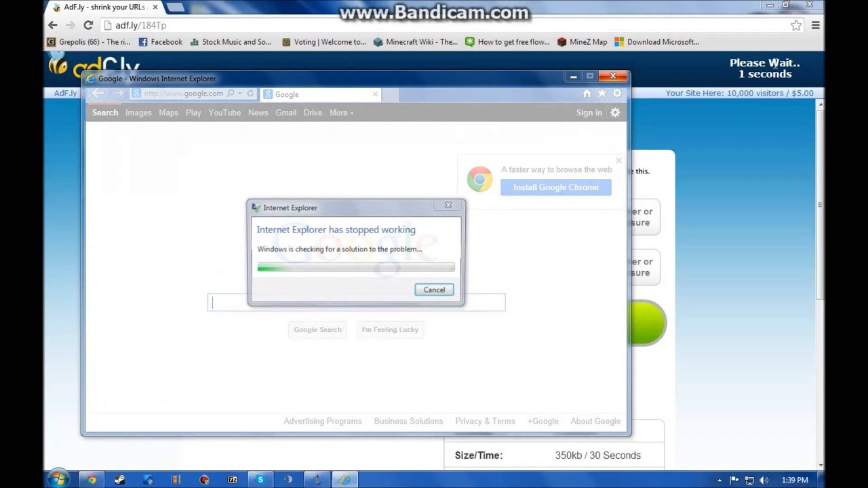The height and width of the screenshot is (488, 868).
Task: Open the Advertising Programs footer link
Action: click(x=323, y=421)
